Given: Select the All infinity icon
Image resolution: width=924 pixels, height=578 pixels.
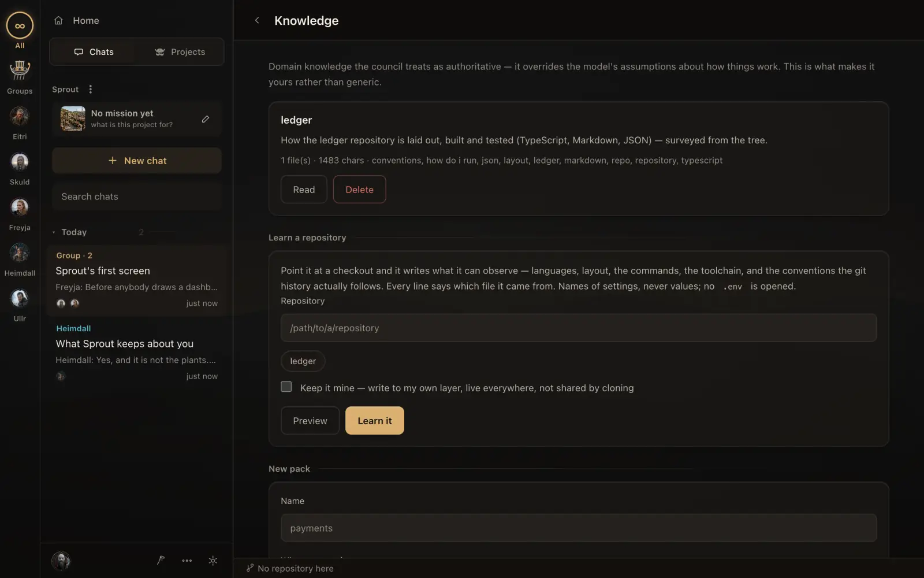Looking at the screenshot, I should (20, 25).
